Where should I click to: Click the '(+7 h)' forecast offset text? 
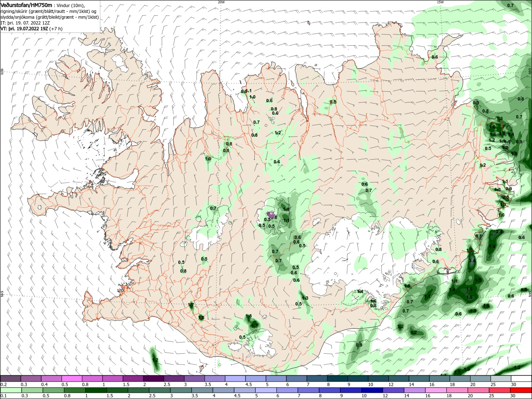tap(56, 29)
